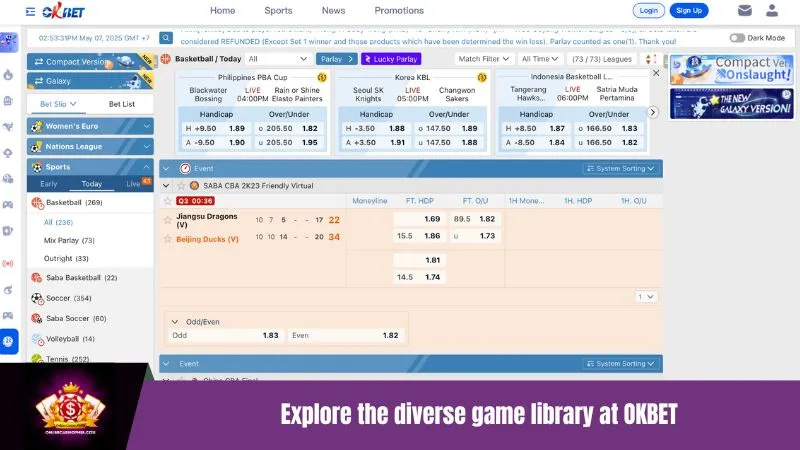
Task: Star the Beijing Ducks (V) team row
Action: [x=167, y=239]
